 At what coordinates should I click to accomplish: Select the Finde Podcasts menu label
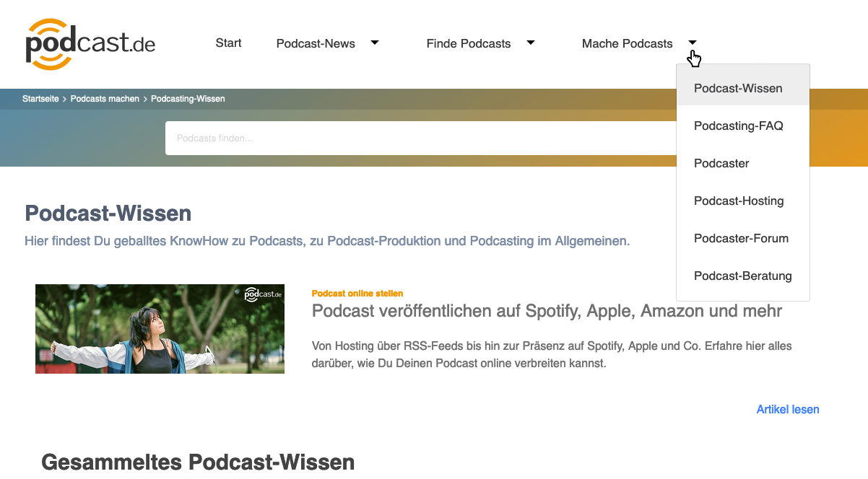(x=469, y=43)
